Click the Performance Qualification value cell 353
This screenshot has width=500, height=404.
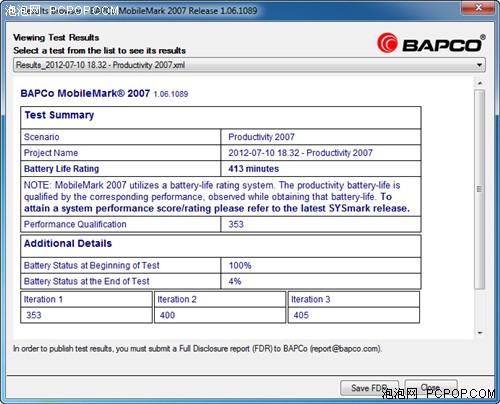[x=321, y=224]
